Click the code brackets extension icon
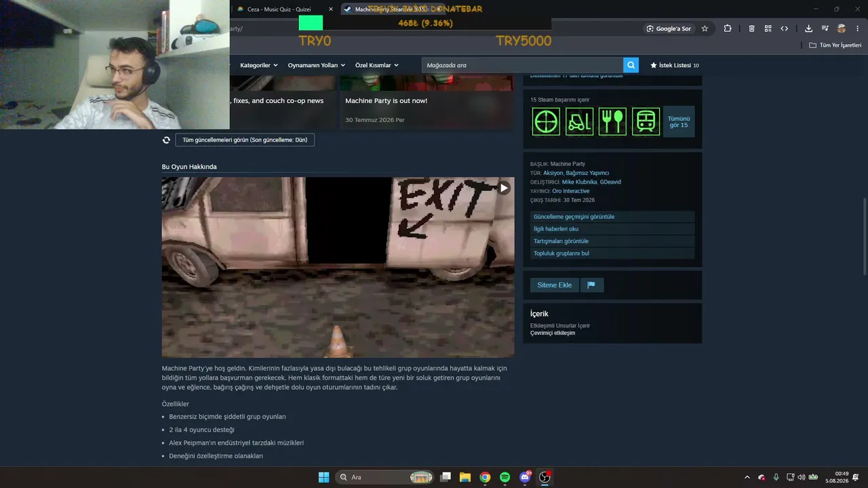The width and height of the screenshot is (868, 488). [x=784, y=28]
